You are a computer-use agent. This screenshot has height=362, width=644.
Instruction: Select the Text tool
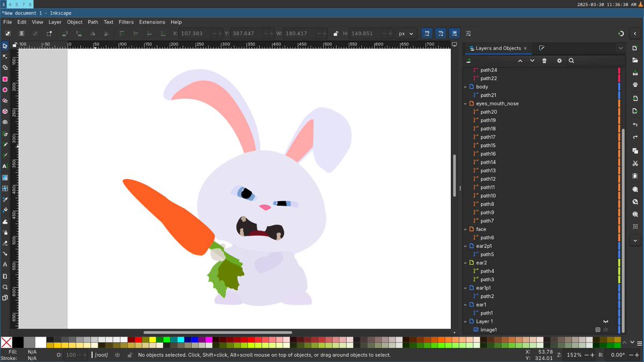(5, 166)
